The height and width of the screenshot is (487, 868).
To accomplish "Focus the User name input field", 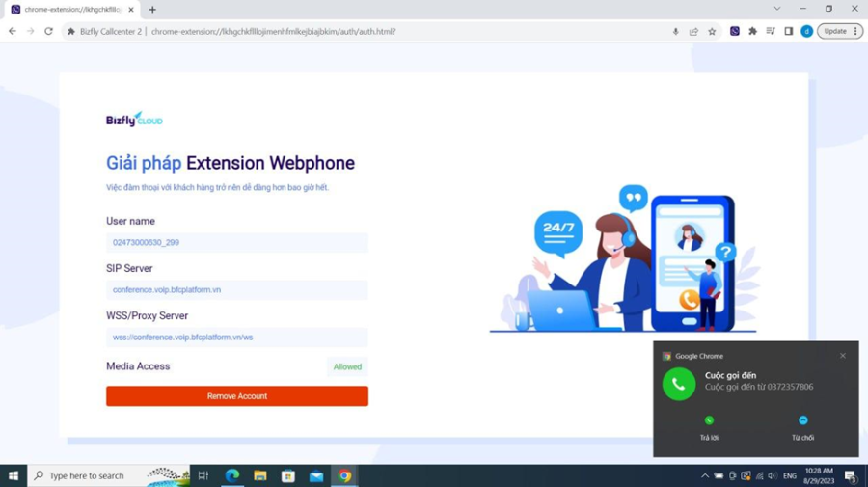I will pyautogui.click(x=237, y=242).
